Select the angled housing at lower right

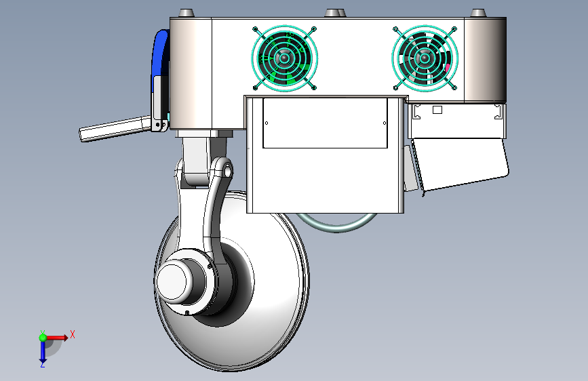tap(460, 164)
